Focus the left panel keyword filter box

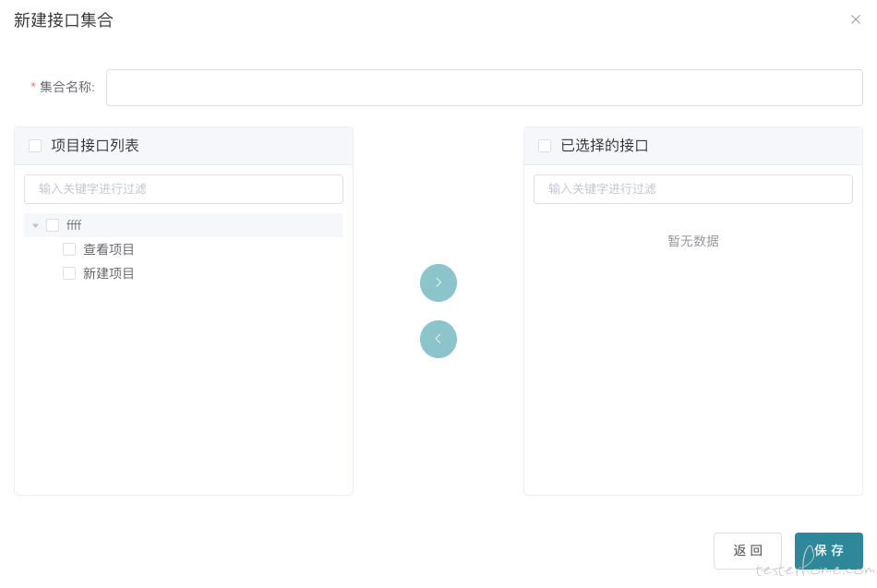tap(184, 189)
